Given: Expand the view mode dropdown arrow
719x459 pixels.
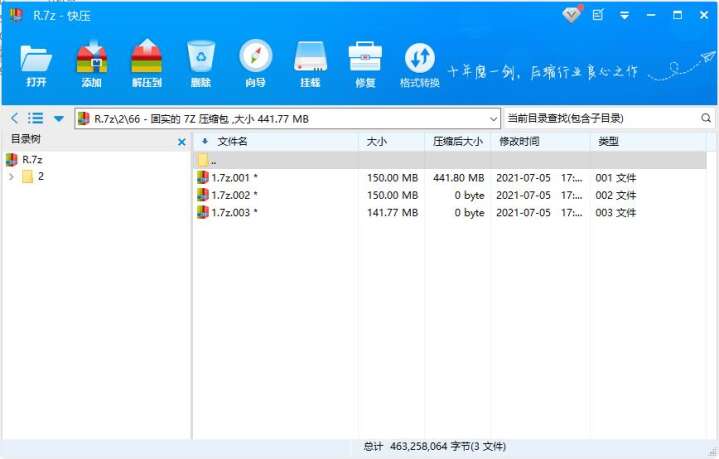Looking at the screenshot, I should pyautogui.click(x=59, y=118).
